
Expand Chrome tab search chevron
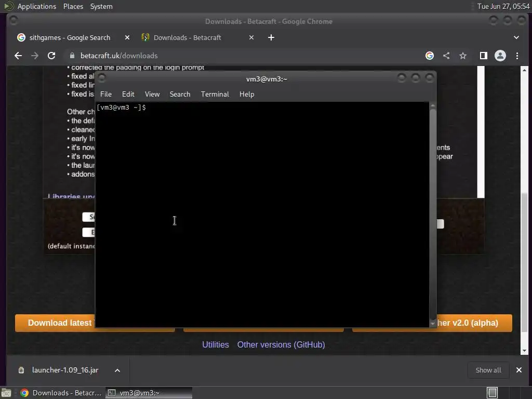[516, 37]
